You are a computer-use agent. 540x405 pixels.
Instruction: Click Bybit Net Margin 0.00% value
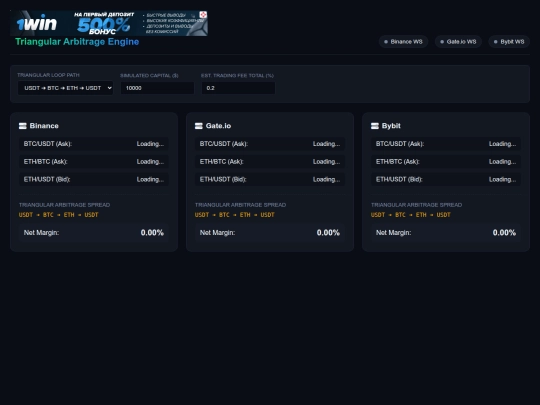click(x=504, y=233)
